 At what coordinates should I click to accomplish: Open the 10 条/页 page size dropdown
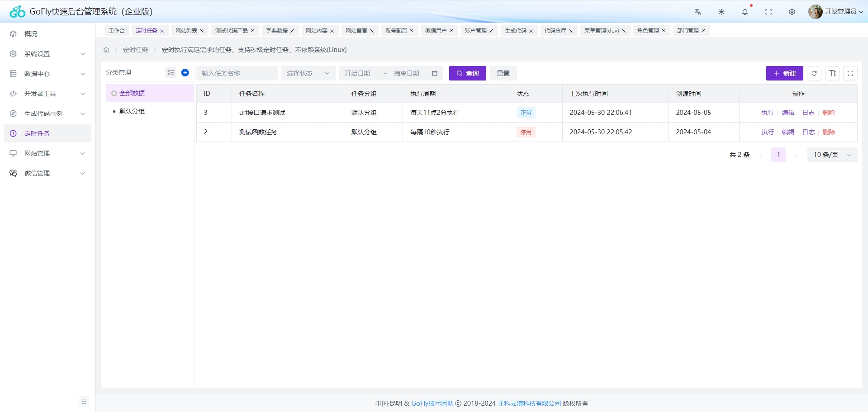tap(832, 155)
